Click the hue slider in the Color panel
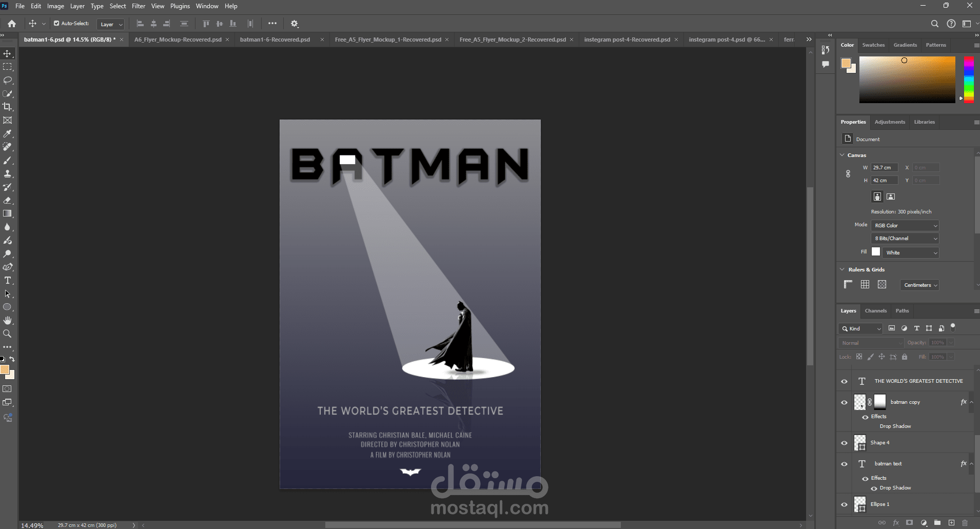This screenshot has height=529, width=980. pyautogui.click(x=969, y=80)
